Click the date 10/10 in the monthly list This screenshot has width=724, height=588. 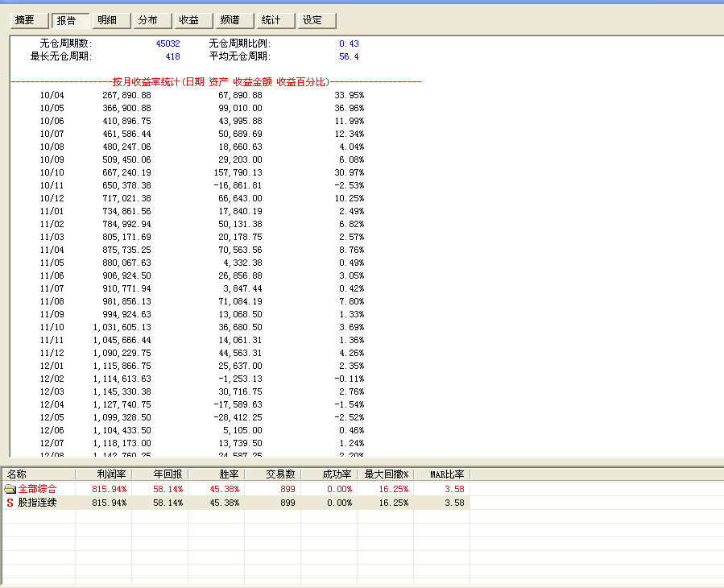click(52, 172)
